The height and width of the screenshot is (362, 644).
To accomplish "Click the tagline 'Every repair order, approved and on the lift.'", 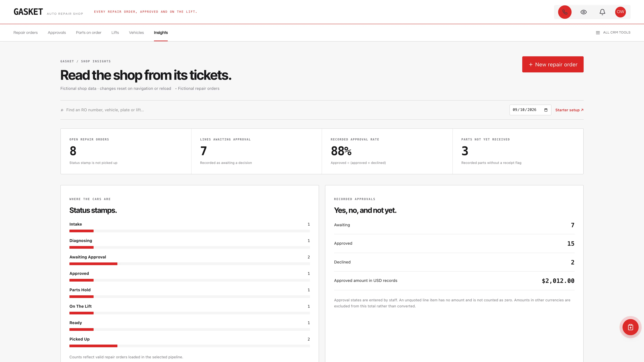I will (146, 12).
